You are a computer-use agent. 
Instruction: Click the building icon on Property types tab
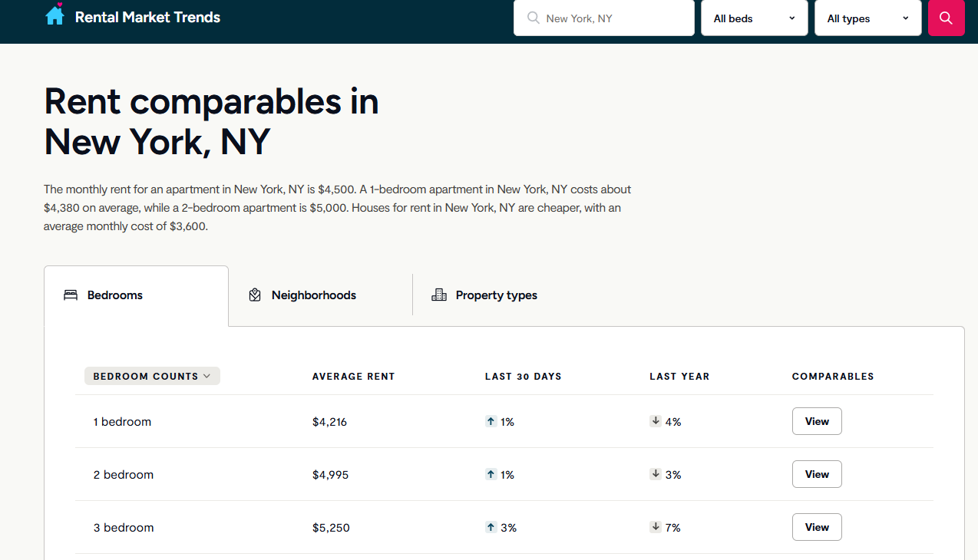(x=439, y=295)
